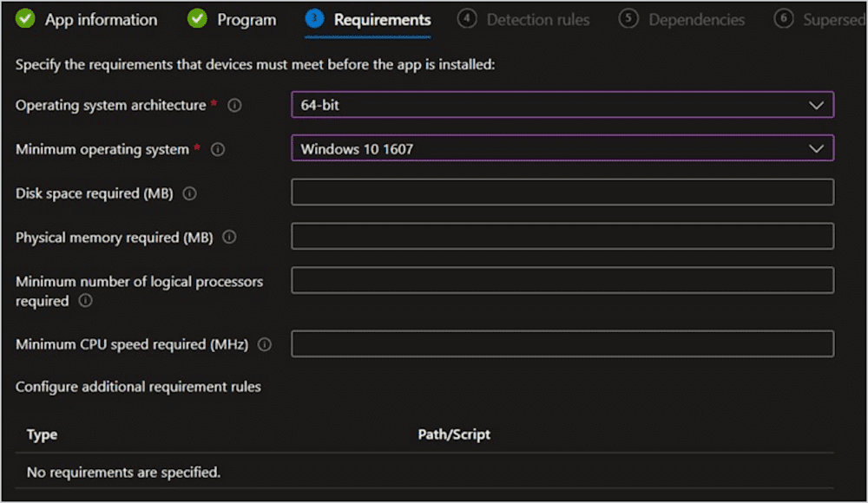This screenshot has height=503, width=868.
Task: Click the Type column header
Action: pyautogui.click(x=42, y=434)
